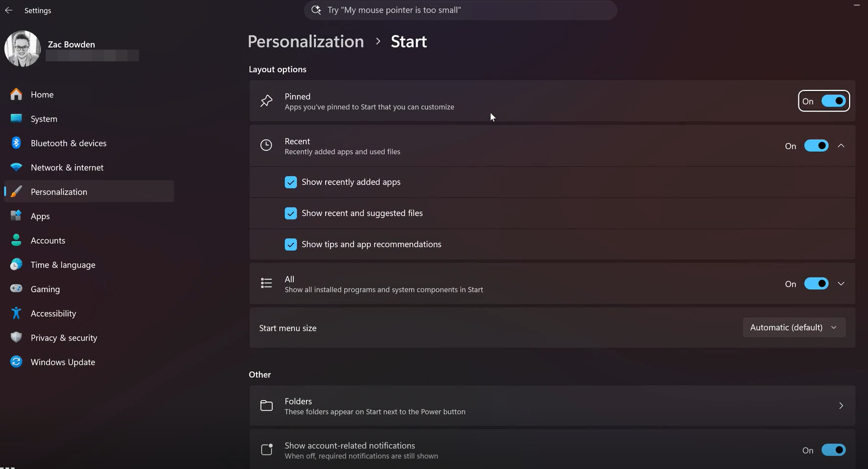Screen dimensions: 868x469
Task: Turn off the All toggle
Action: click(x=816, y=283)
